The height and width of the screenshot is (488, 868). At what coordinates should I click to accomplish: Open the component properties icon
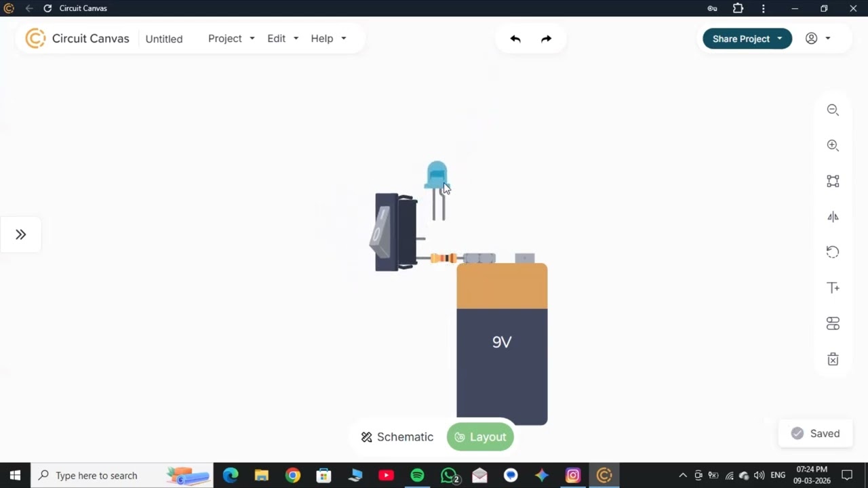(833, 323)
